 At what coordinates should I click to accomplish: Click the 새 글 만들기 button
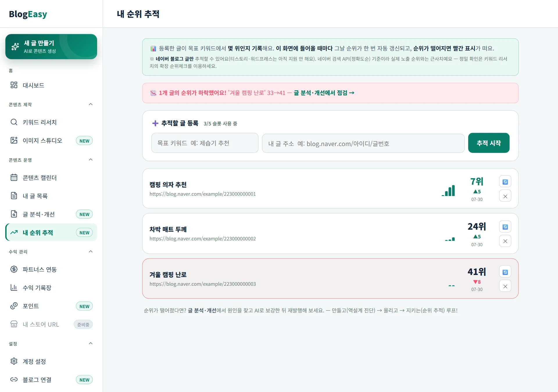pyautogui.click(x=51, y=46)
